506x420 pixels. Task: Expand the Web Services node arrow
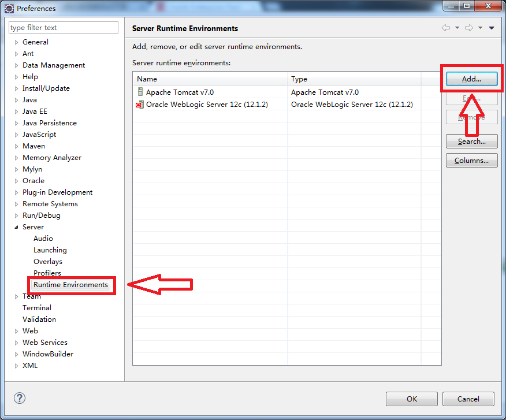[x=16, y=343]
